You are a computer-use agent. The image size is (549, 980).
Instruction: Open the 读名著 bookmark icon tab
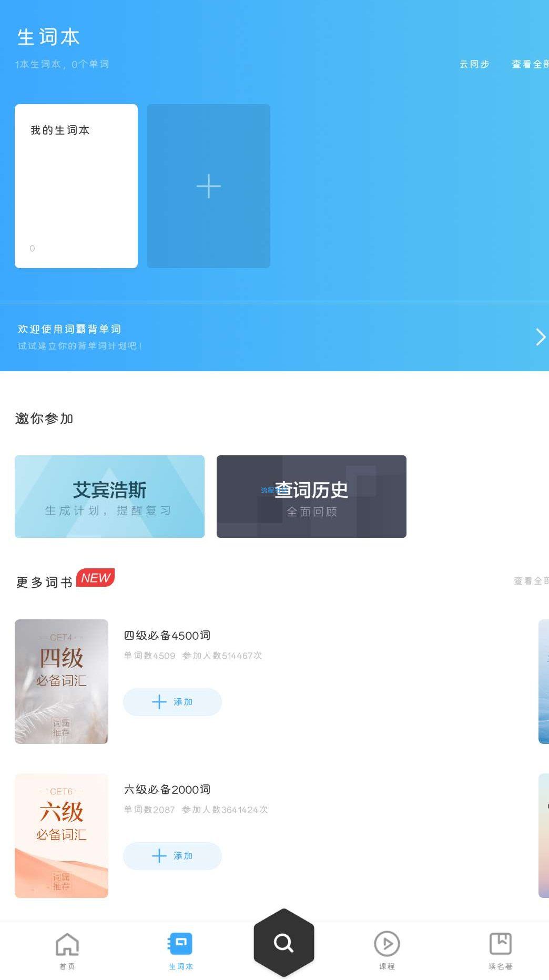coord(501,944)
